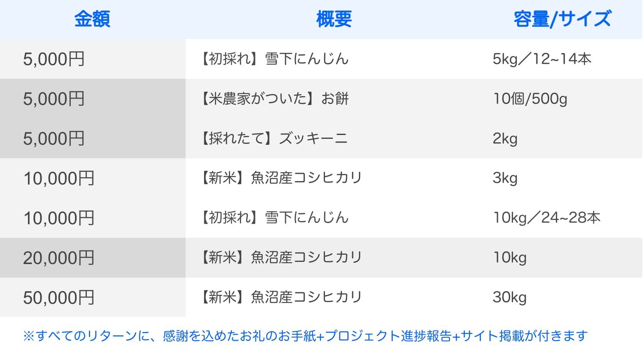Click the 10kg／24~28本 size cell

[x=547, y=218]
